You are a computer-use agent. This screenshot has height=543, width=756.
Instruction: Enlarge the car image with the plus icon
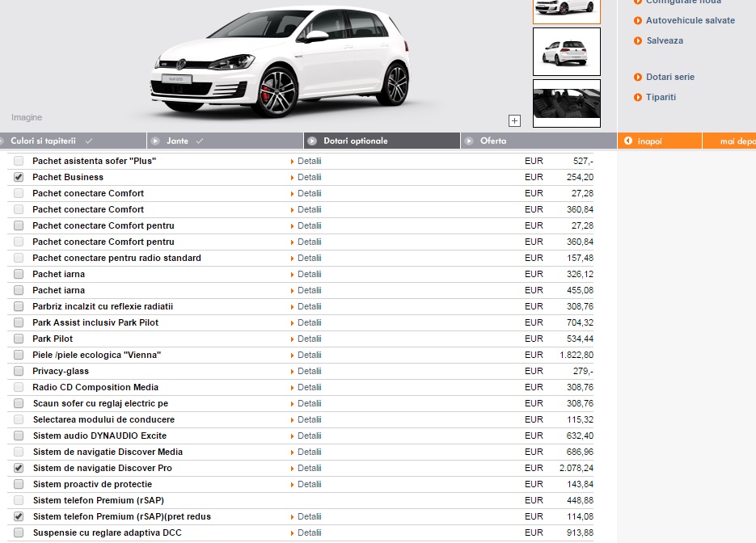click(x=514, y=121)
